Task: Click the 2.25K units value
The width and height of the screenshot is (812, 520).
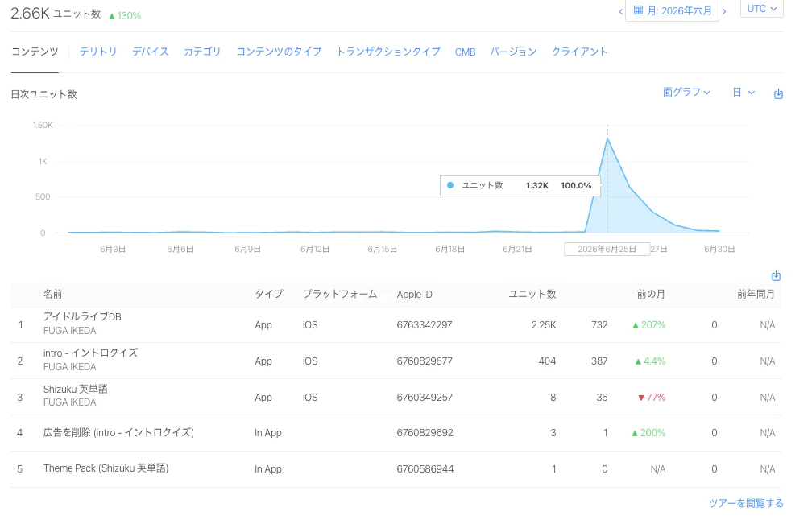Action: point(544,325)
